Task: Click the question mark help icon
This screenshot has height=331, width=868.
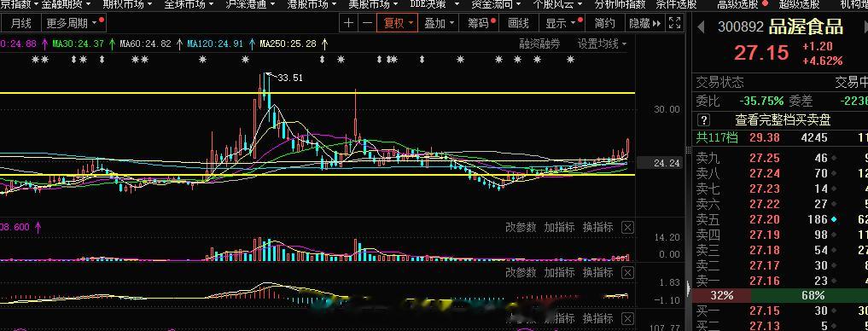Action: pyautogui.click(x=703, y=120)
